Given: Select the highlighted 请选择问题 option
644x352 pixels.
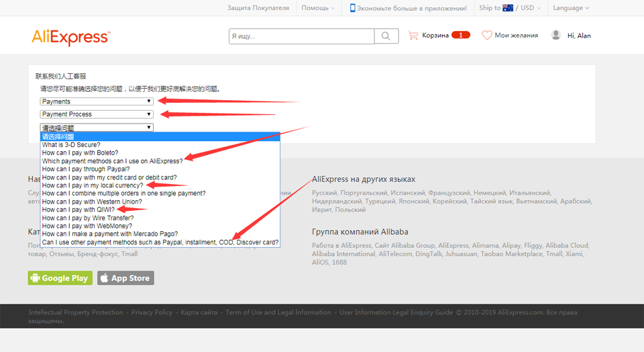Looking at the screenshot, I should pyautogui.click(x=160, y=136).
